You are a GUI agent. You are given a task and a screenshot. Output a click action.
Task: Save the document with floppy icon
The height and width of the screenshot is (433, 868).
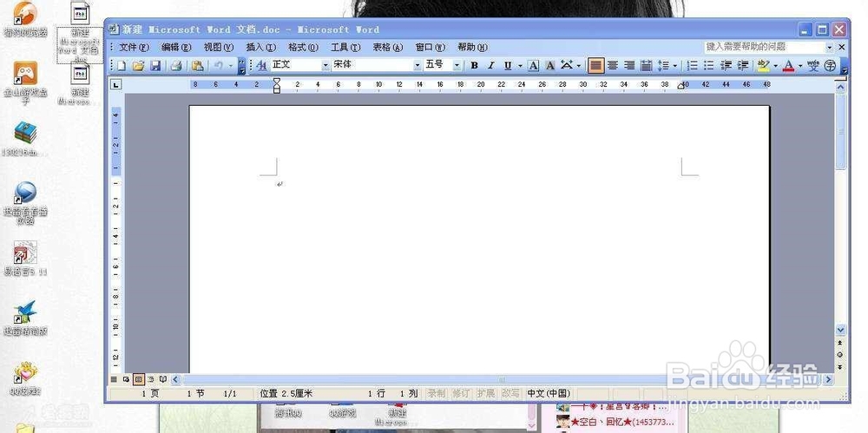click(x=155, y=66)
